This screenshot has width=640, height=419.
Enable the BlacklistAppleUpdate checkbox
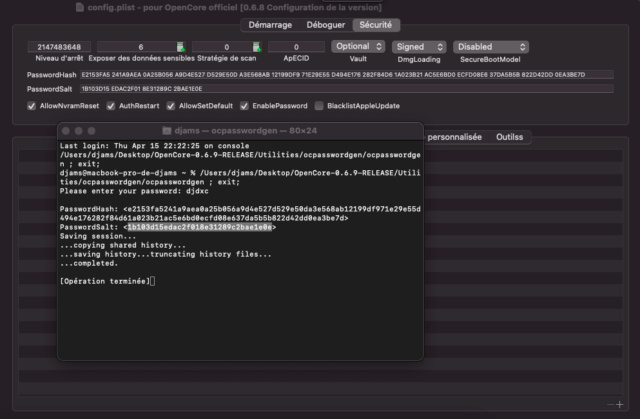[319, 106]
